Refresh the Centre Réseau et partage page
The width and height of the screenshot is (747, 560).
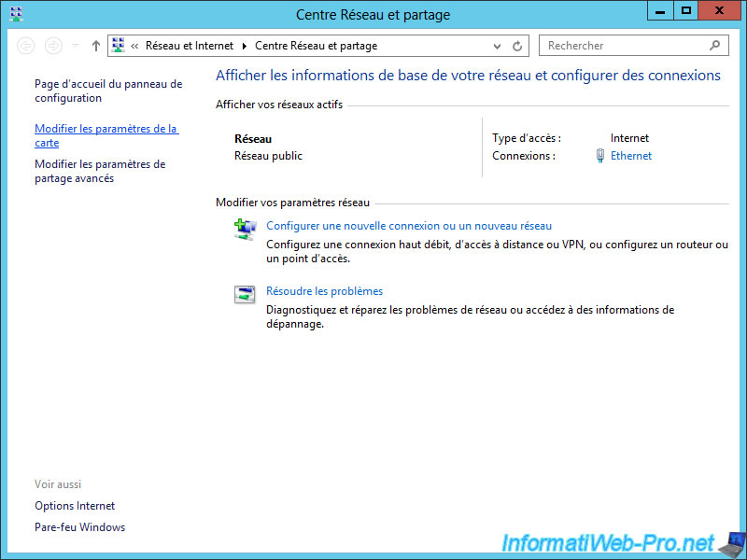click(x=517, y=46)
